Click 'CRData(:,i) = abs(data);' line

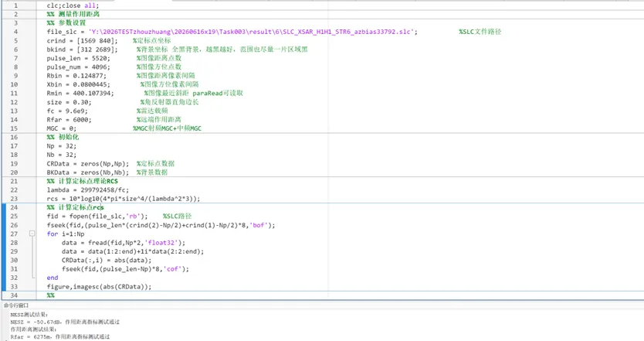[x=107, y=260]
